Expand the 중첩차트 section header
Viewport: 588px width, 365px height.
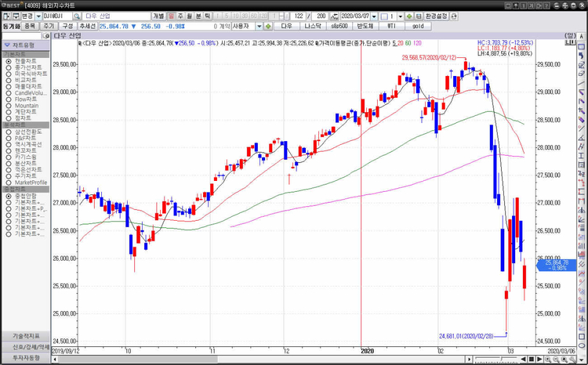pyautogui.click(x=26, y=190)
